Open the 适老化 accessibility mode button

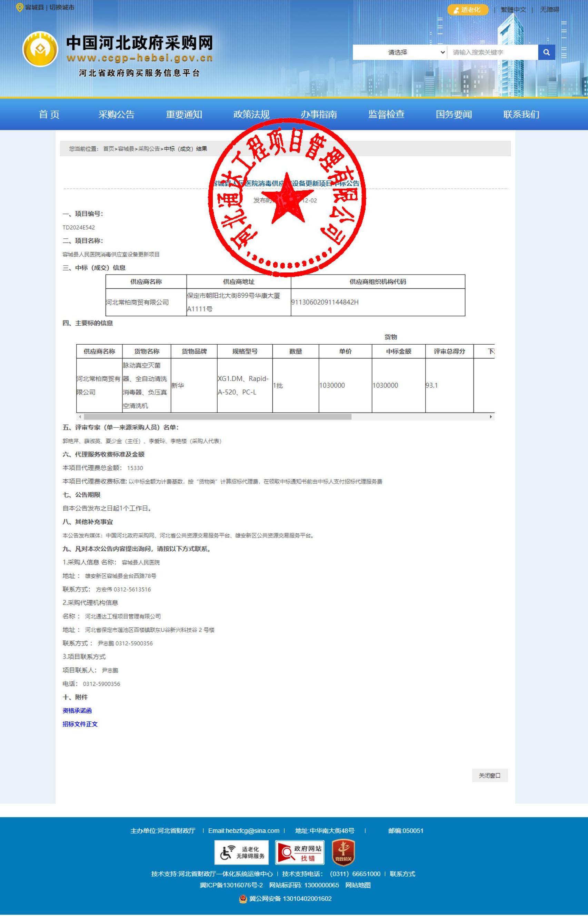point(468,10)
